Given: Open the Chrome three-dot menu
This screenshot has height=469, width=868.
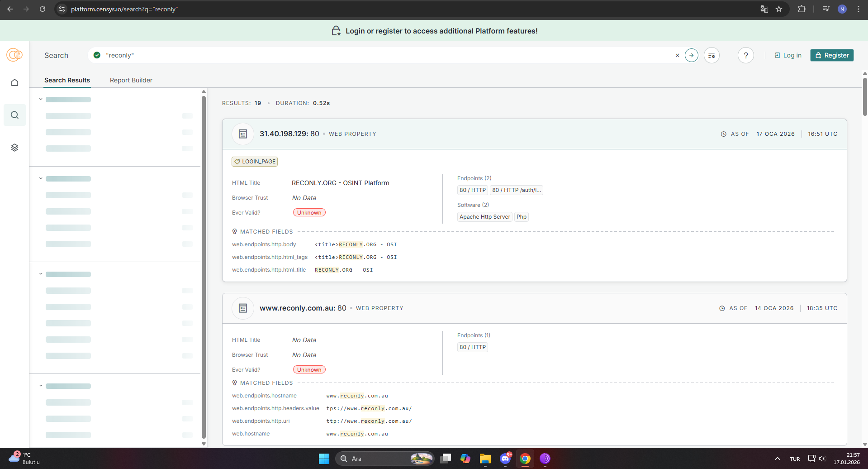Looking at the screenshot, I should [x=858, y=9].
